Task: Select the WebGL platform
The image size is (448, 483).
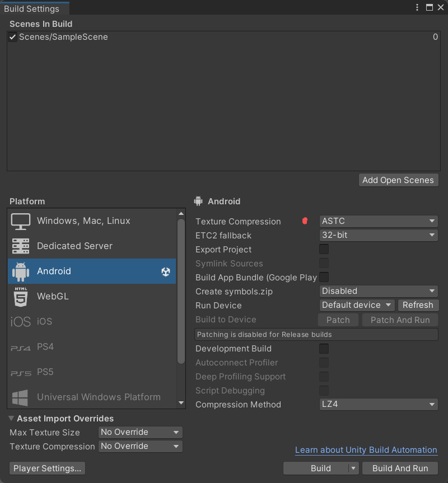Action: pyautogui.click(x=92, y=296)
